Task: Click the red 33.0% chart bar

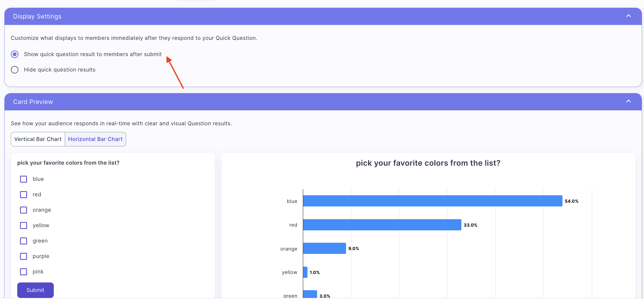Action: 382,225
